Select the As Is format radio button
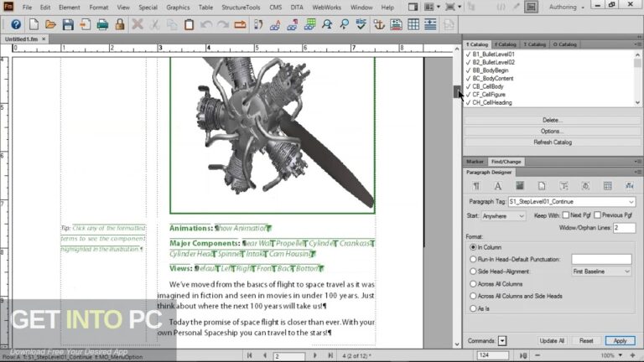The image size is (644, 362). point(473,308)
